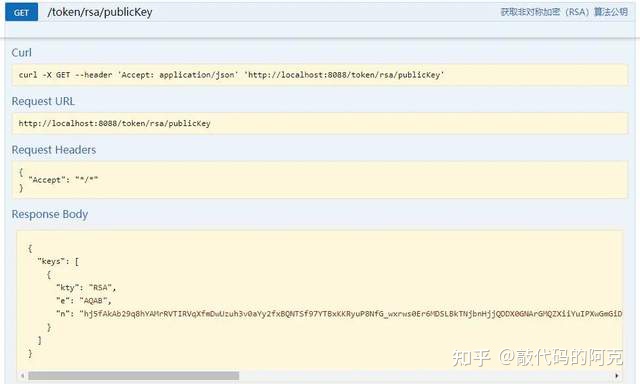Click the Curl section heading
Screen dimensions: 640x384
tap(22, 53)
